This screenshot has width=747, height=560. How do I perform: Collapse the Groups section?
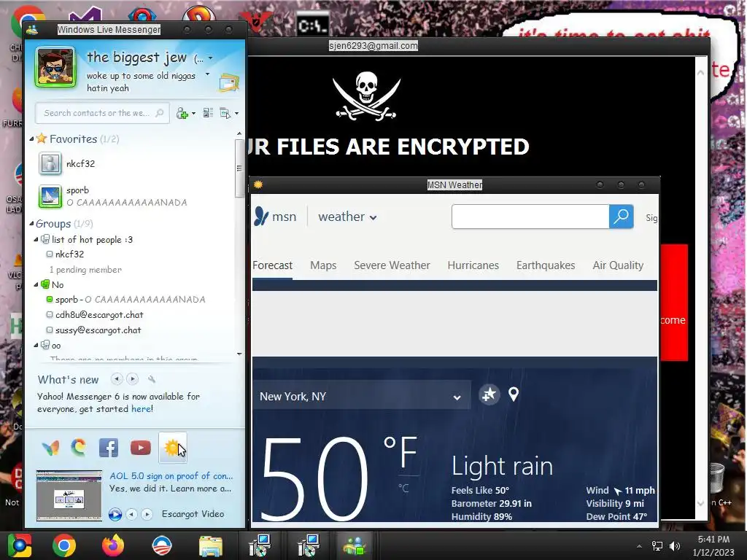pyautogui.click(x=31, y=223)
